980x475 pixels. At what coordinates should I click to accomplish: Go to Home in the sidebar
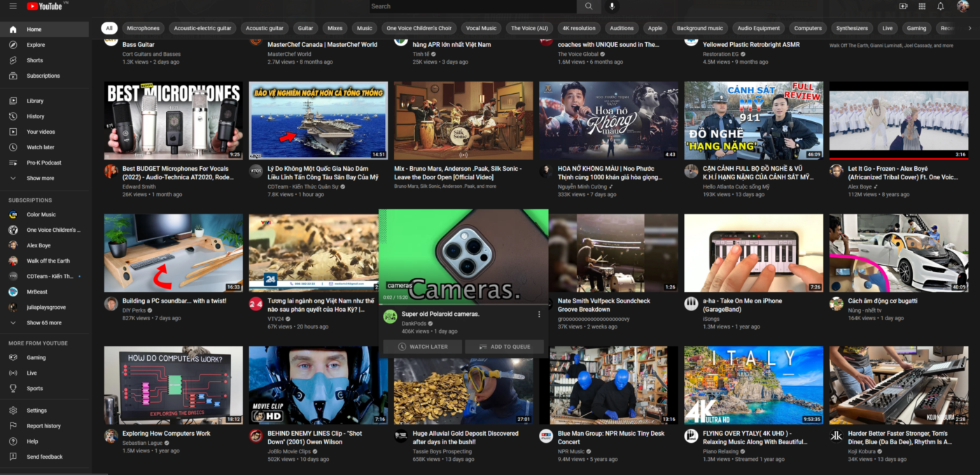[x=45, y=29]
